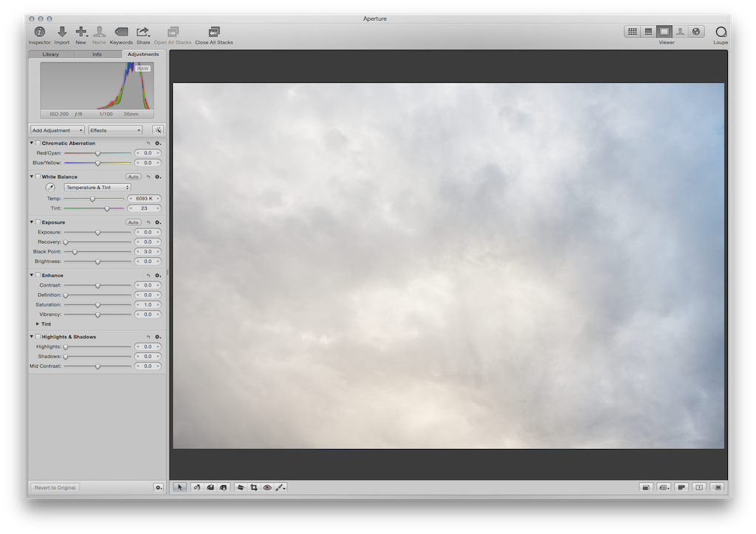Image resolution: width=756 pixels, height=534 pixels.
Task: Enable the White Balance checkbox
Action: [38, 177]
